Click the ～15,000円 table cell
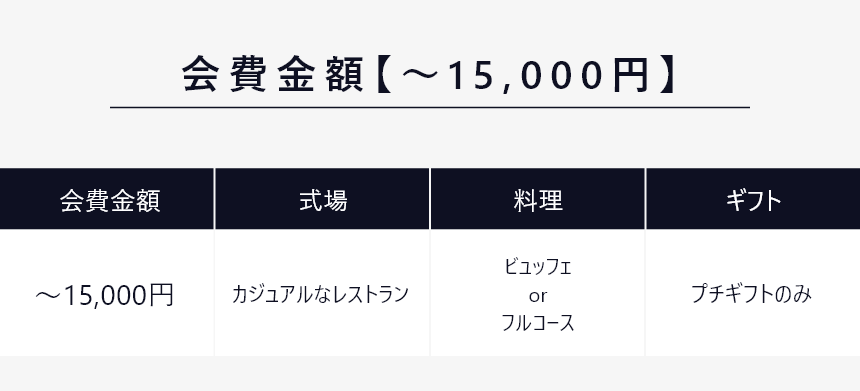The height and width of the screenshot is (391, 860). coord(107,293)
